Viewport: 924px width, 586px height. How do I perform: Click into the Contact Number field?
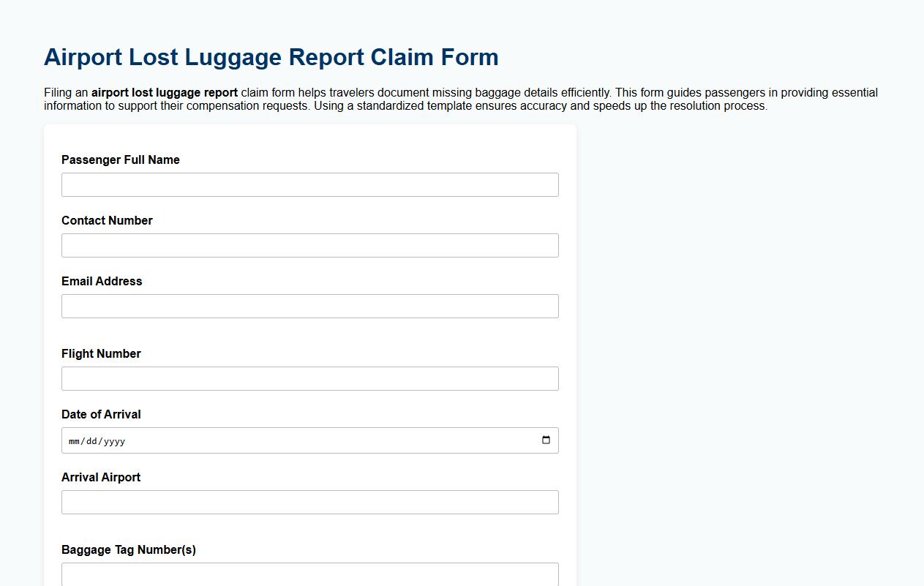point(309,245)
